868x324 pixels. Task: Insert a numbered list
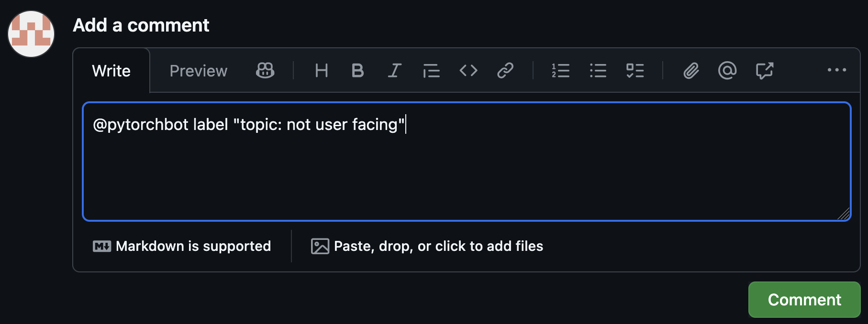pyautogui.click(x=560, y=71)
